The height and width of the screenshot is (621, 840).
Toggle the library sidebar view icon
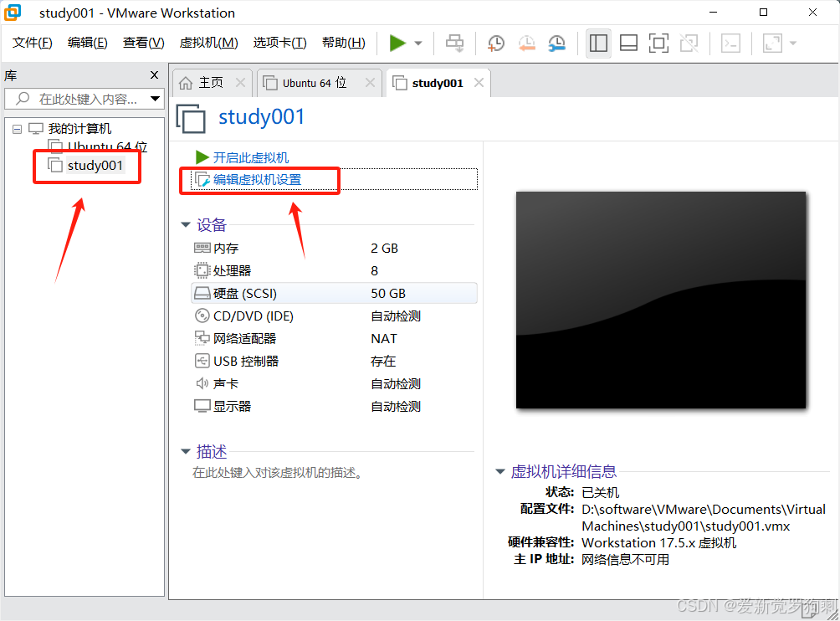[598, 44]
